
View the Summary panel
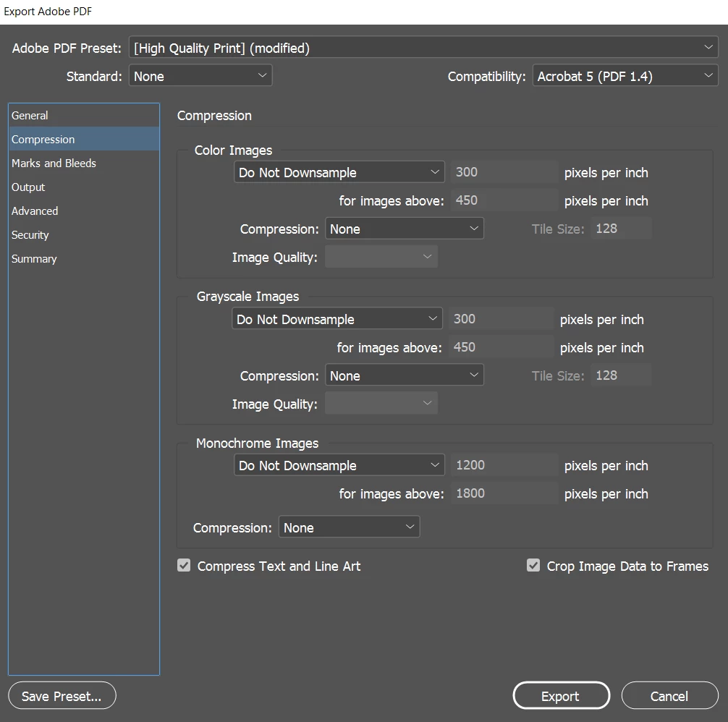[x=84, y=259]
